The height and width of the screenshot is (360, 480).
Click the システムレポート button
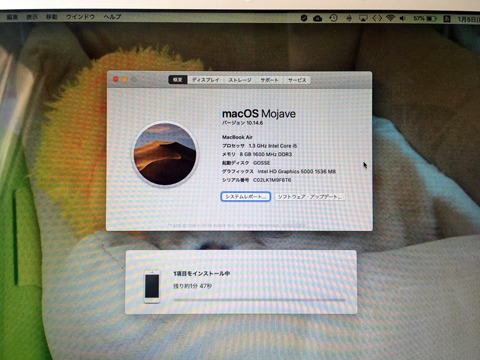pos(245,197)
